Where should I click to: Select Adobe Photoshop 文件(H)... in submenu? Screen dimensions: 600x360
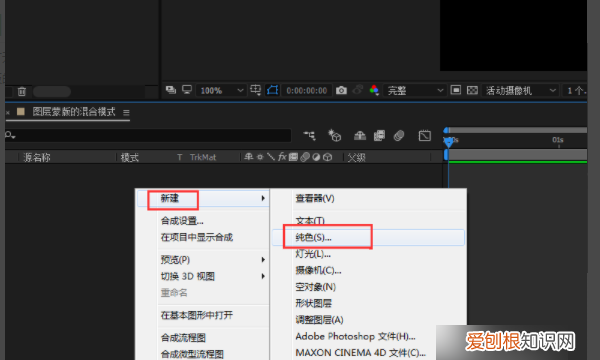pyautogui.click(x=355, y=336)
